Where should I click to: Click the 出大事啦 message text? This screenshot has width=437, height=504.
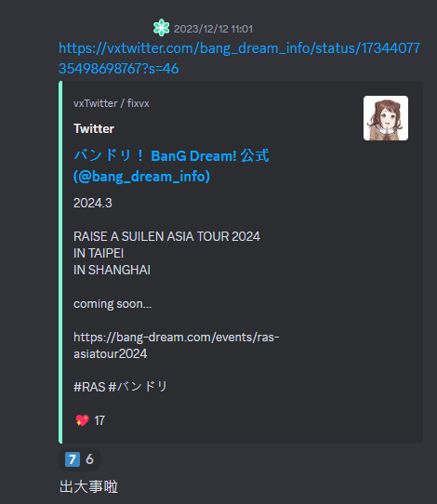(x=88, y=486)
